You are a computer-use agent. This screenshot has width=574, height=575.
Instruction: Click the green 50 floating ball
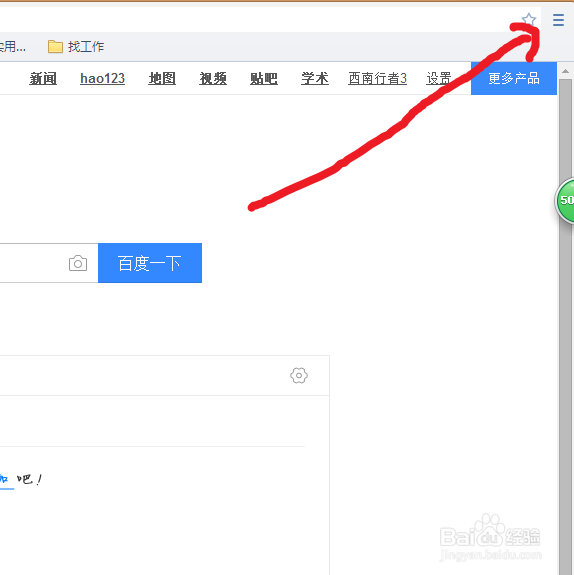pos(565,200)
